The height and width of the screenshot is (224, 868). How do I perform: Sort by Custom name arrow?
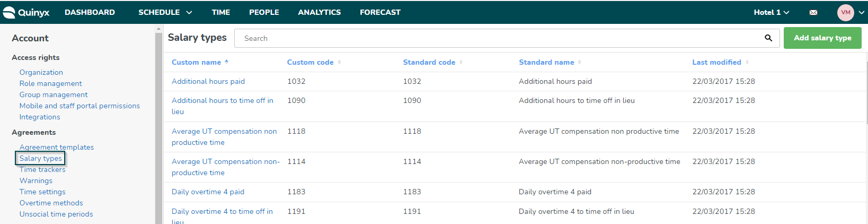click(226, 62)
